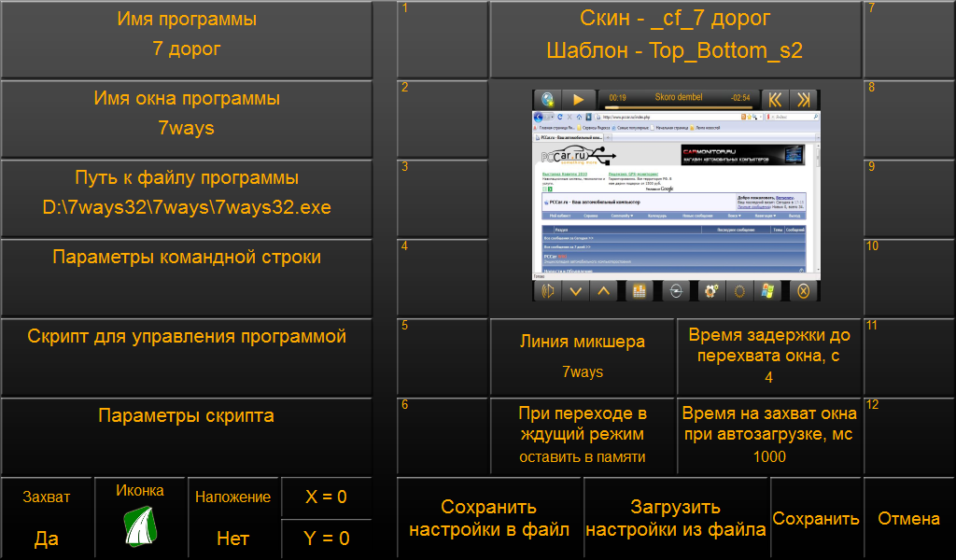Image resolution: width=956 pixels, height=560 pixels.
Task: Open Скрипт для управления программой chooser
Action: 187,357
